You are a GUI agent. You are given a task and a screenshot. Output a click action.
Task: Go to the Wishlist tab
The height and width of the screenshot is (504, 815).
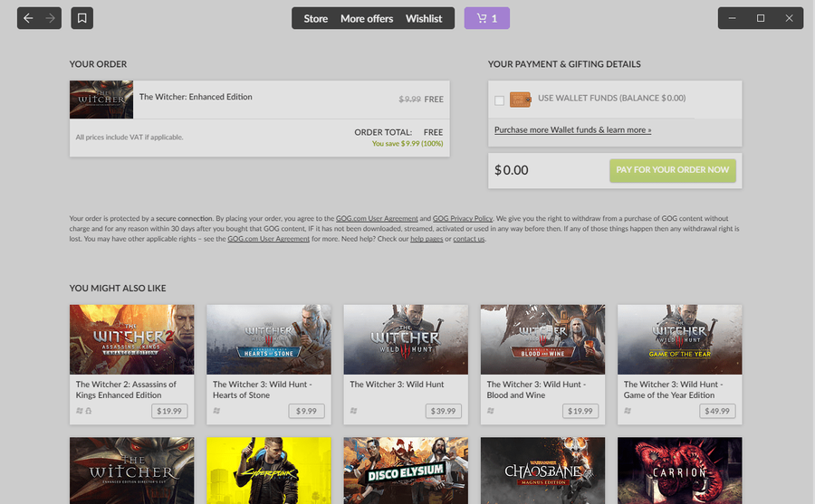(x=424, y=18)
